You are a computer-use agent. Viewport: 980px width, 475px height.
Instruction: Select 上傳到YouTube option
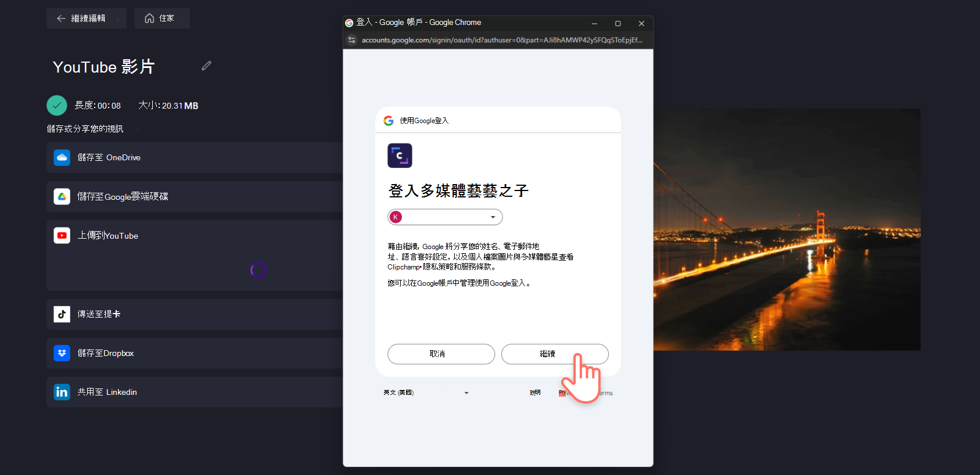point(195,255)
